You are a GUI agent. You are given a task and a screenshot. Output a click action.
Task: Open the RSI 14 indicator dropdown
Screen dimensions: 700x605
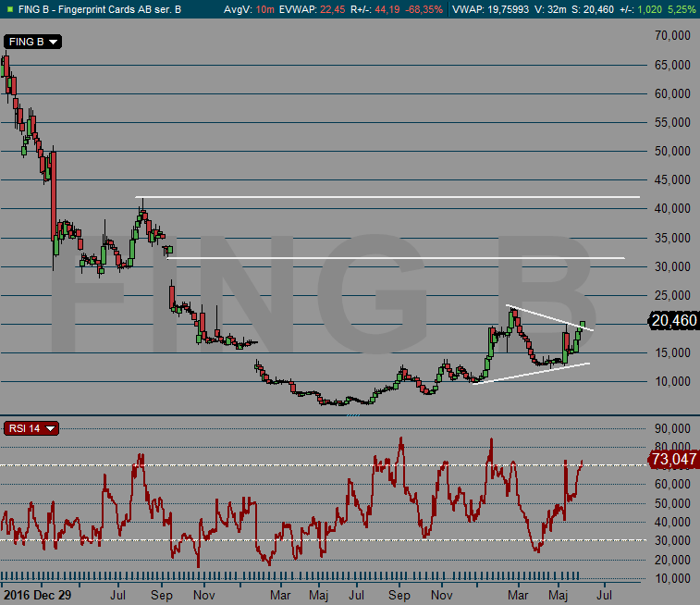(x=31, y=428)
